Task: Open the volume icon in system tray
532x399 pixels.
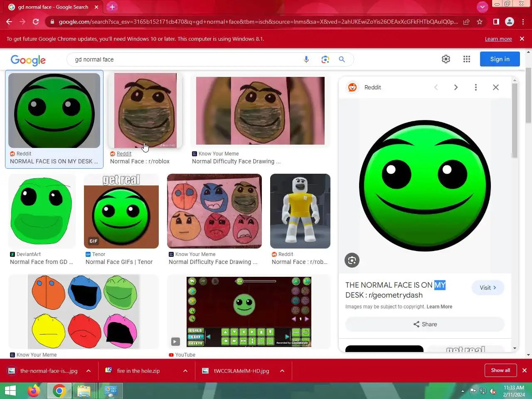Action: pyautogui.click(x=493, y=391)
